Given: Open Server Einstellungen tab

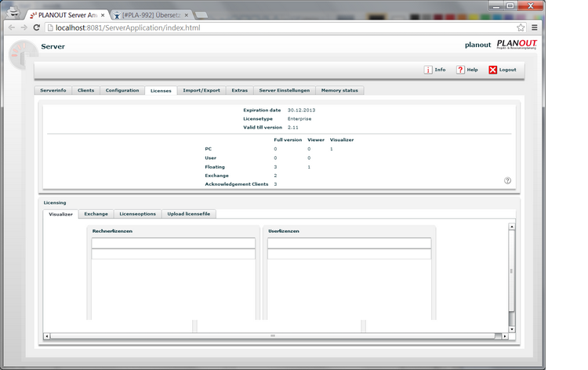Looking at the screenshot, I should 285,90.
